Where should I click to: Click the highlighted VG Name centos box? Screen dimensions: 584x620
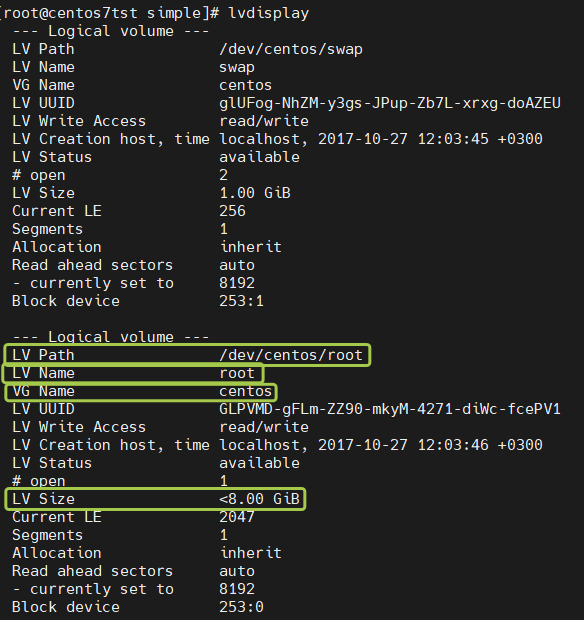click(x=141, y=391)
